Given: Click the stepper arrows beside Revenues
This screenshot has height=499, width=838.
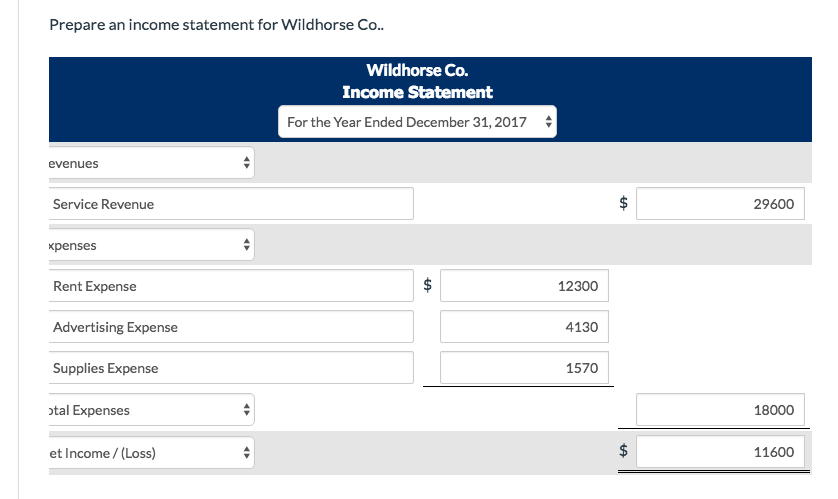Looking at the screenshot, I should click(x=246, y=163).
